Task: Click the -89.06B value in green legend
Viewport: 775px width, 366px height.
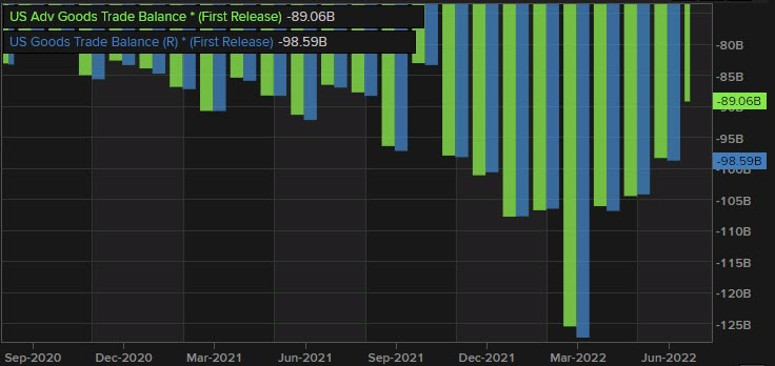Action: point(310,16)
